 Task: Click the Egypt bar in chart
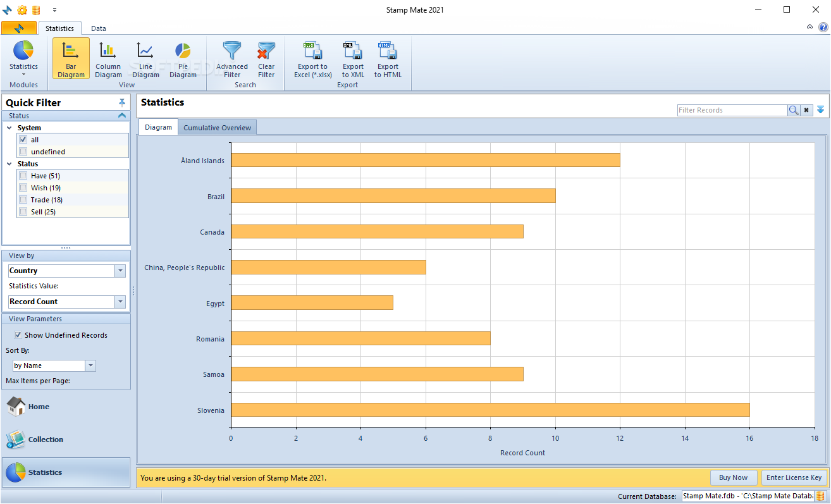tap(312, 303)
